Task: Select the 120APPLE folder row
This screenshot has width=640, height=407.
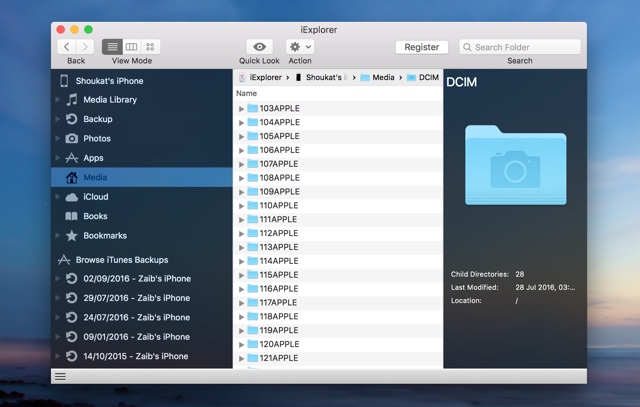Action: tap(338, 344)
